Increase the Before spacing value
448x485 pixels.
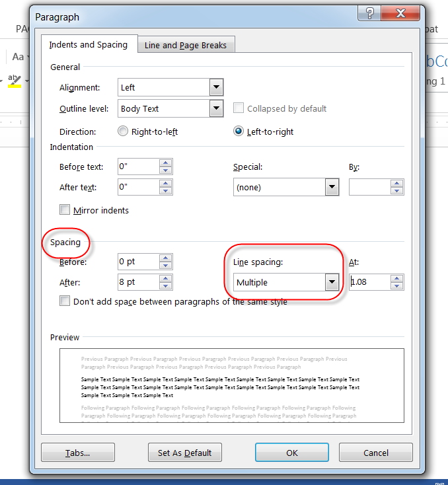(x=165, y=258)
